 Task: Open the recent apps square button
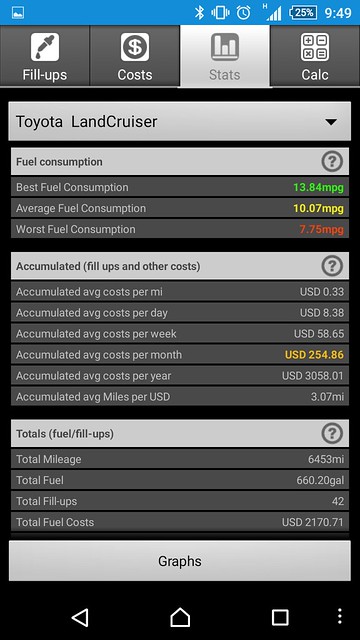[x=280, y=618]
